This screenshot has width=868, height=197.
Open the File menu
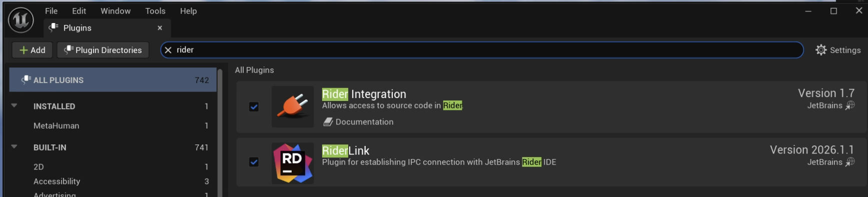tap(51, 11)
